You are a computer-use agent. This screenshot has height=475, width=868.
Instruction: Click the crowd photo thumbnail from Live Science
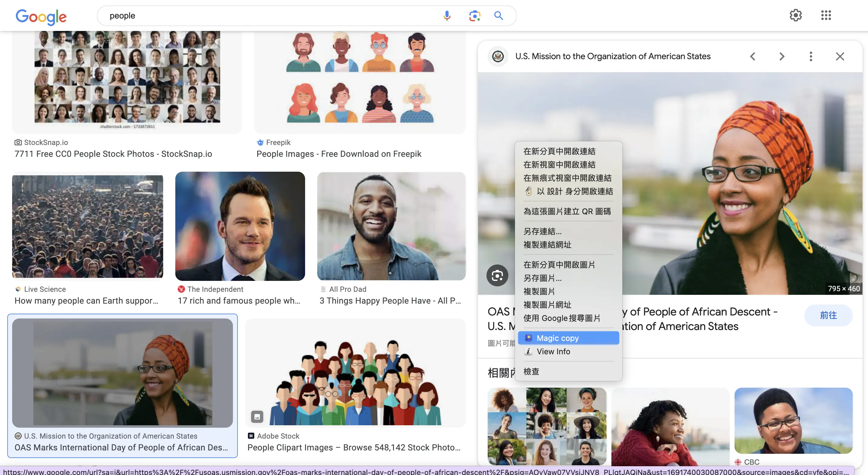[88, 226]
